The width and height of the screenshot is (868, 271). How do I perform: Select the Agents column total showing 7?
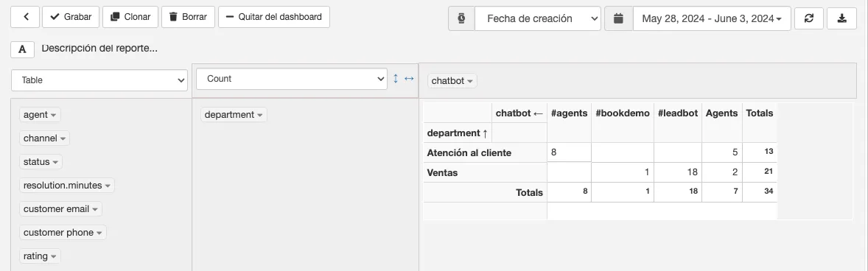point(721,192)
